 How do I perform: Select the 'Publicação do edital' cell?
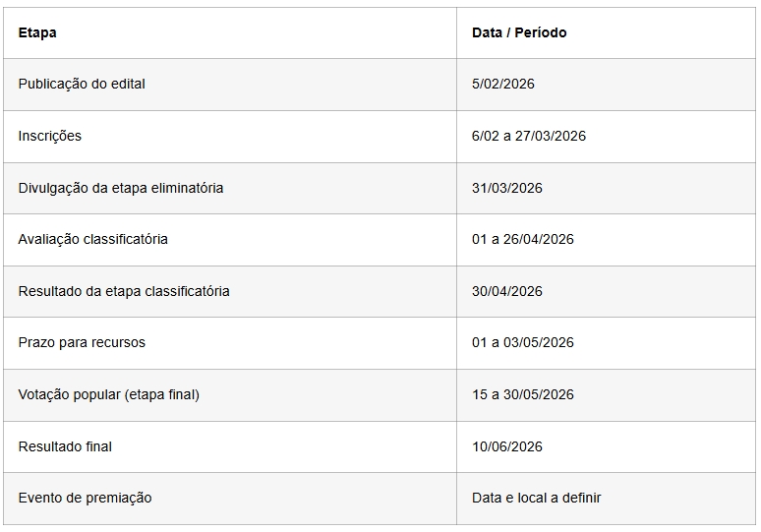click(x=82, y=85)
